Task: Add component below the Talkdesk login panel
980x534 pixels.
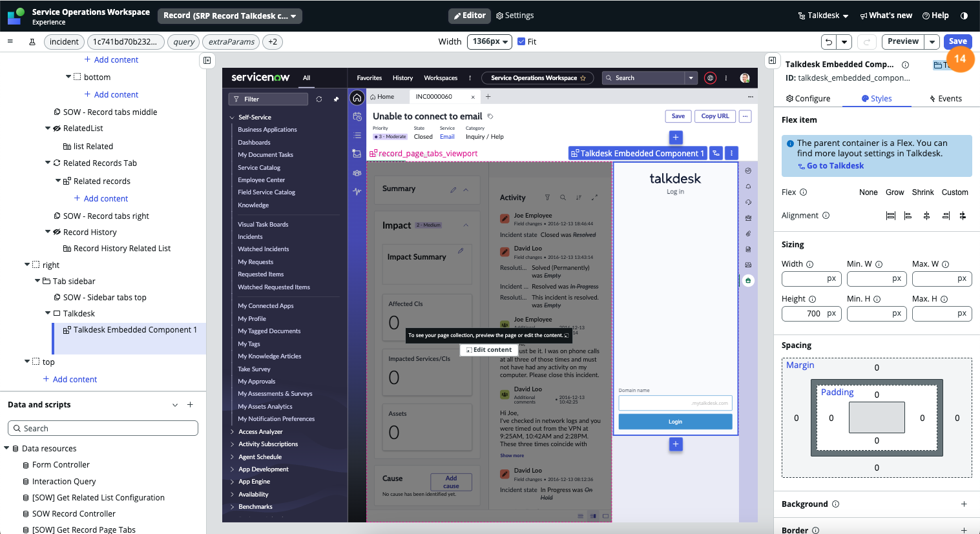Action: pyautogui.click(x=676, y=444)
